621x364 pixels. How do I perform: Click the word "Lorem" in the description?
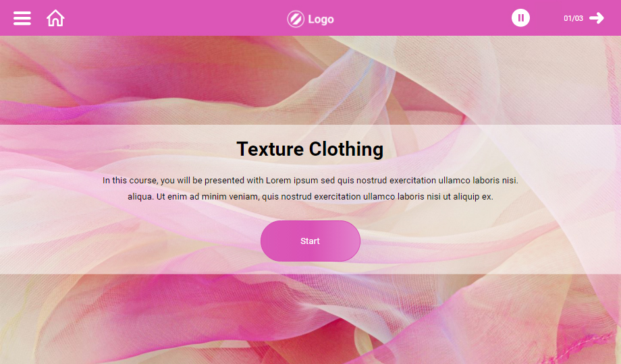coord(278,181)
